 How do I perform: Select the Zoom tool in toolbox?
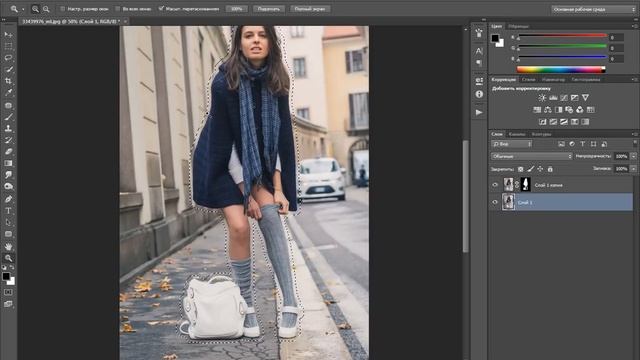click(8, 258)
